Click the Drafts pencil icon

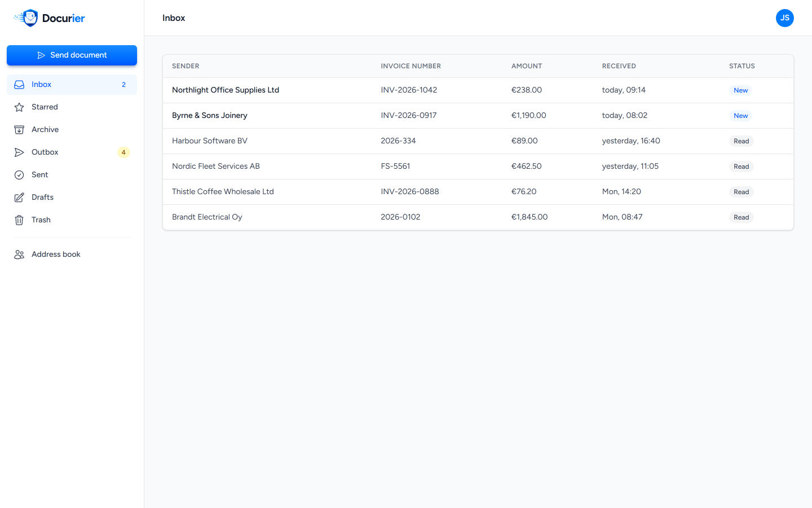tap(19, 198)
